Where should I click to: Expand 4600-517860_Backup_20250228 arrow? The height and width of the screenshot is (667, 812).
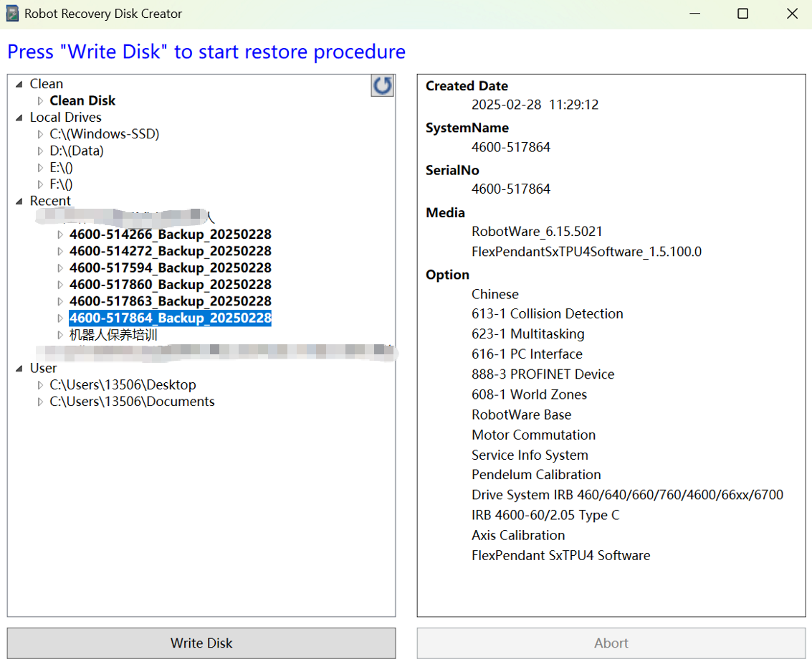pyautogui.click(x=60, y=285)
